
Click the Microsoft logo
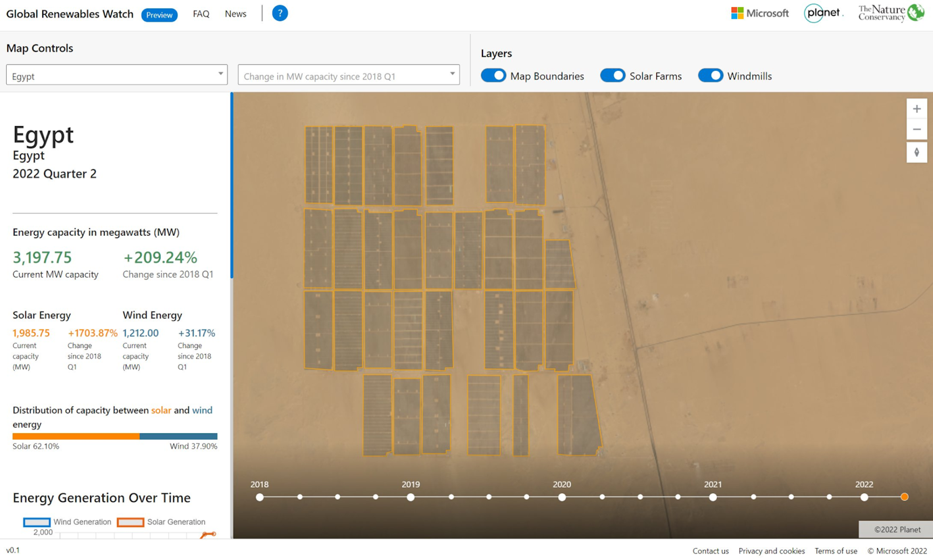tap(759, 13)
